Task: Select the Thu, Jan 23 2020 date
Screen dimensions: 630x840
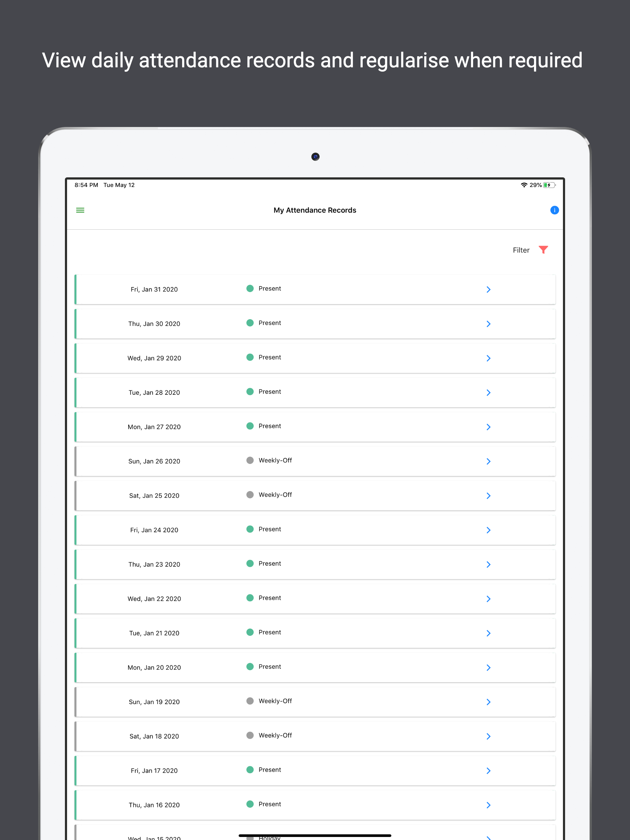Action: click(154, 564)
